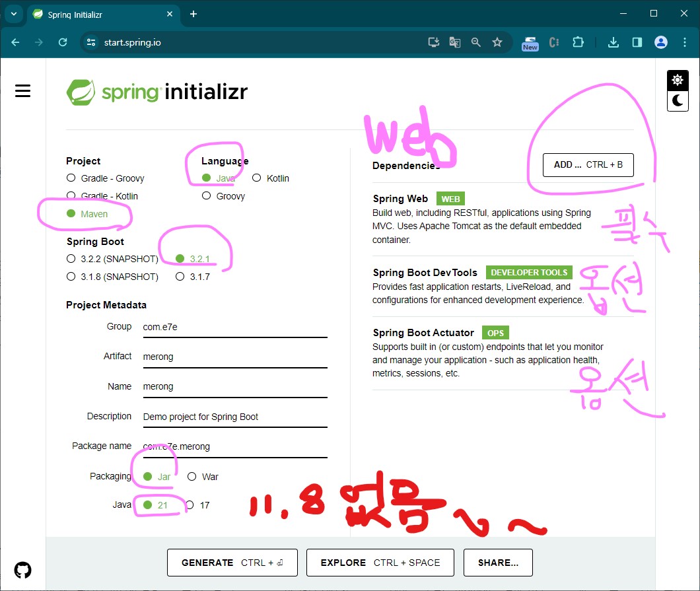
Task: Open the zoom magnifier icon
Action: tap(476, 42)
